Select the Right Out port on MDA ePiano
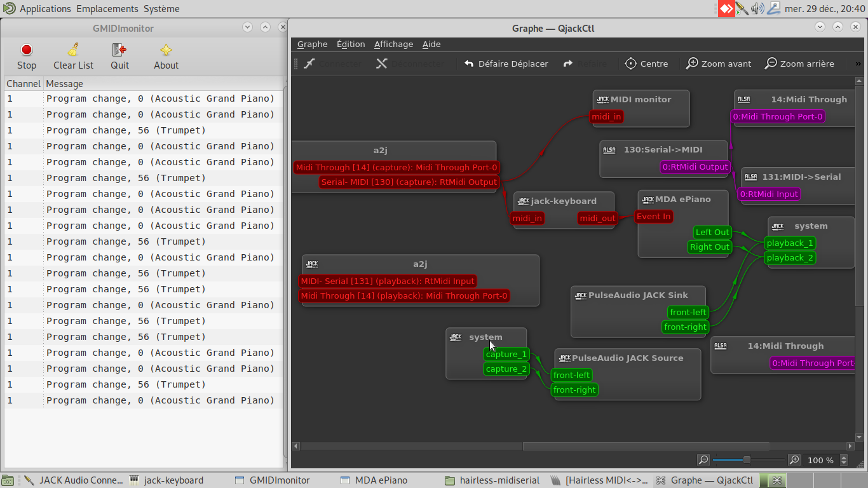 coord(710,247)
